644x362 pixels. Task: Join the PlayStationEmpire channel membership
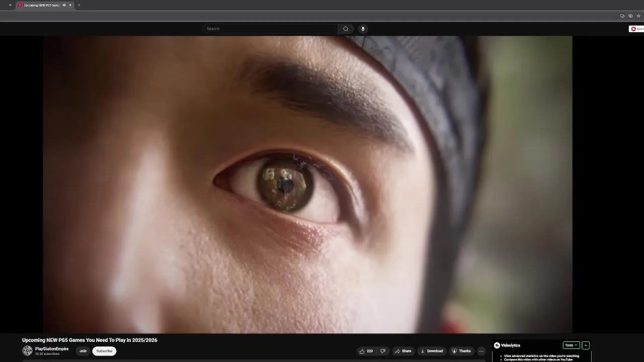coord(83,351)
